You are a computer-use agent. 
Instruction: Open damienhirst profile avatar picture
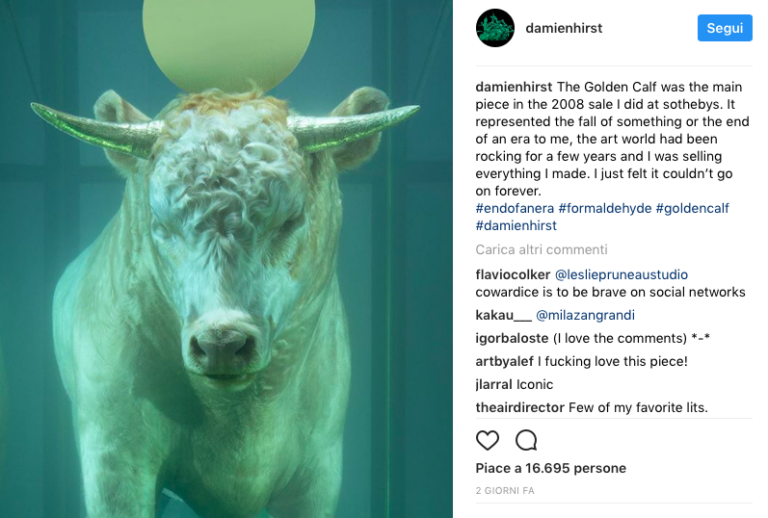[x=495, y=28]
